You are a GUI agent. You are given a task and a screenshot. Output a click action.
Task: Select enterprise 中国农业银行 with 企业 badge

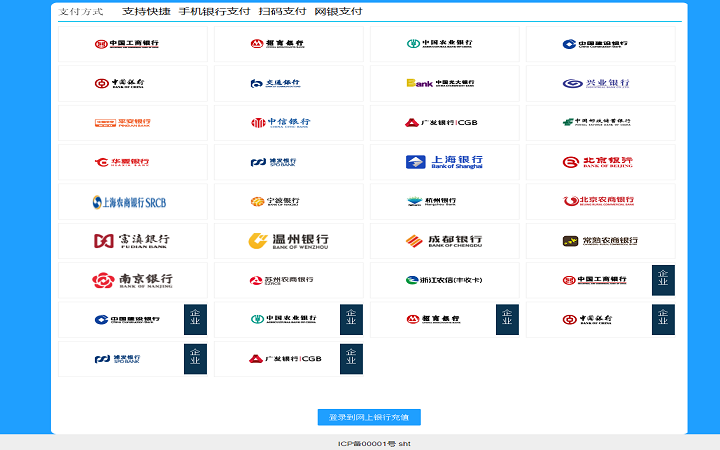(288, 320)
